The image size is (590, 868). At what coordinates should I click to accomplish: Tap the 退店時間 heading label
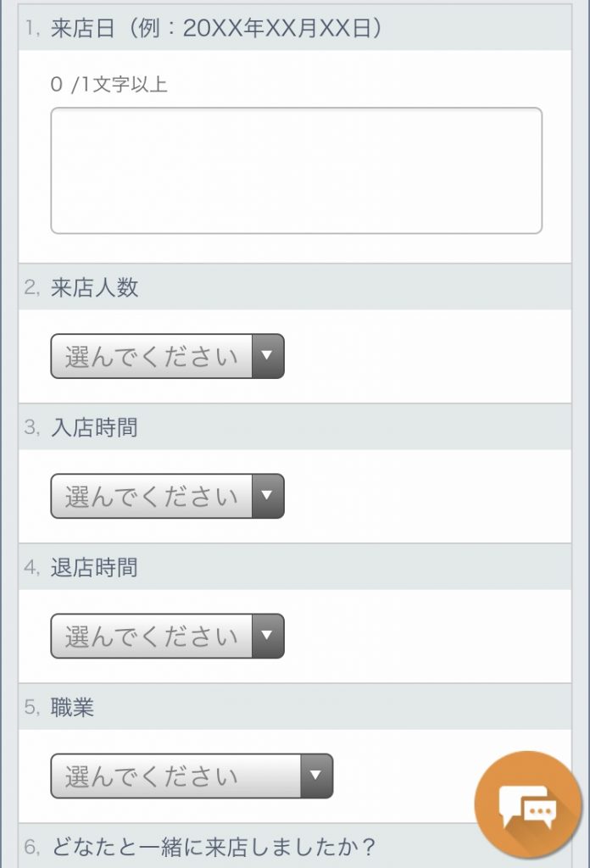(x=94, y=567)
